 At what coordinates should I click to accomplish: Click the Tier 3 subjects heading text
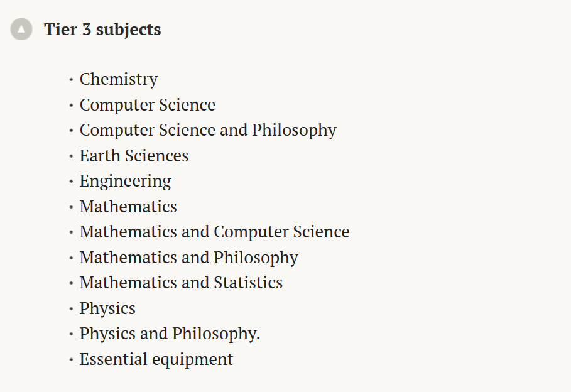pos(102,30)
